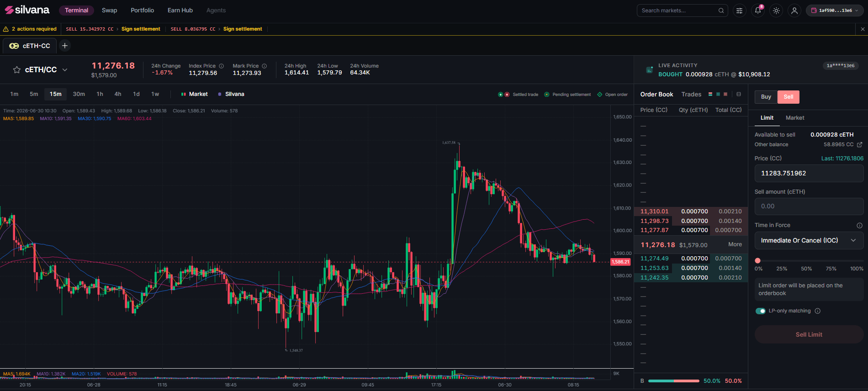868x391 pixels.
Task: Switch to the Trades tab
Action: point(691,95)
